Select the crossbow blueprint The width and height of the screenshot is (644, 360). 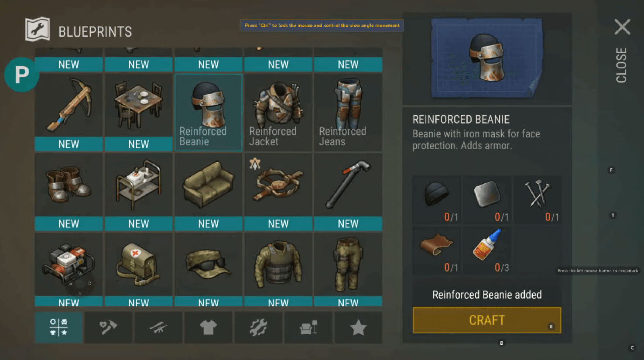click(x=69, y=112)
